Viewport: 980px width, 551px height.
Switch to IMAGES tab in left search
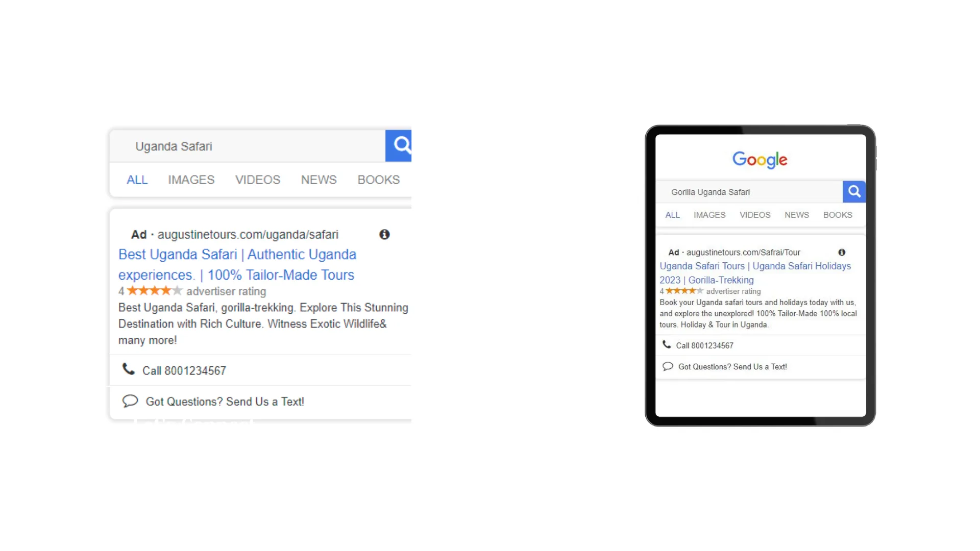point(191,180)
